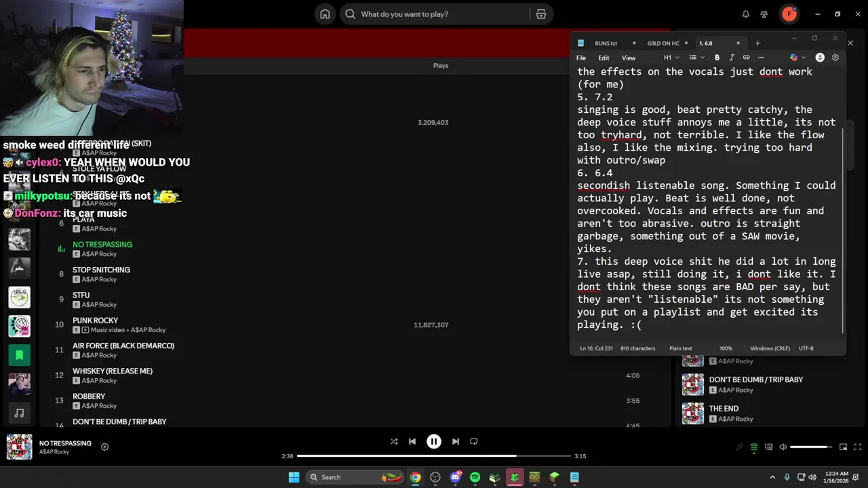Insert link in Notepad
This screenshot has height=488, width=868.
click(x=746, y=58)
